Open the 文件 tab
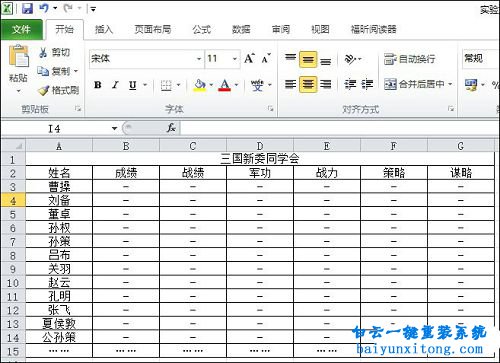The width and height of the screenshot is (500, 363). pos(21,29)
